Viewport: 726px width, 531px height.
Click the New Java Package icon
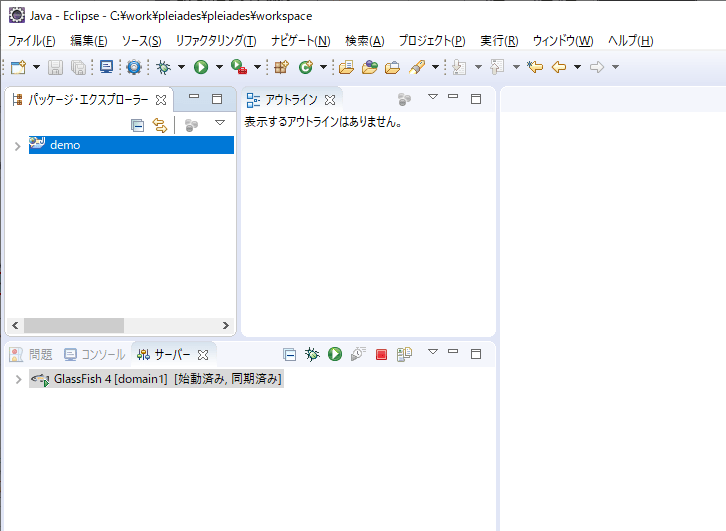pyautogui.click(x=281, y=67)
